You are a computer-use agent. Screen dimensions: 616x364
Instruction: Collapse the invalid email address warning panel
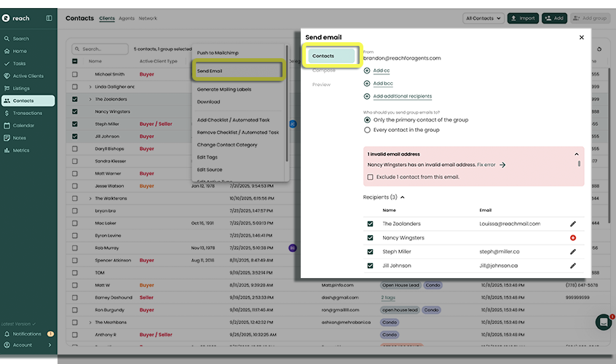[x=576, y=154]
